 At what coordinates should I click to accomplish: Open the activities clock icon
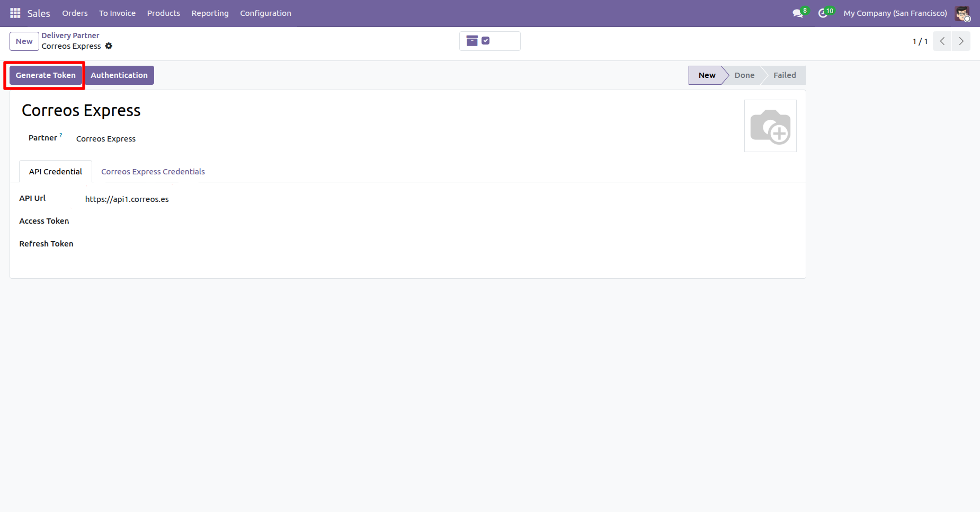tap(823, 13)
